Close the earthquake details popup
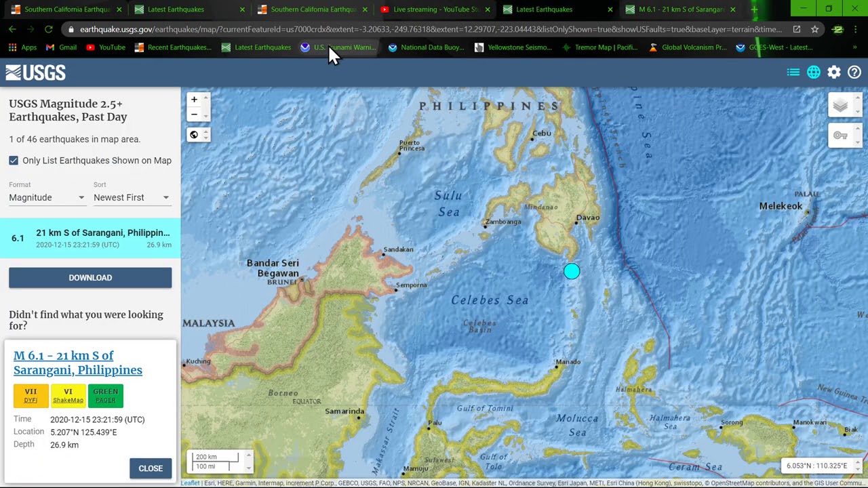 (x=151, y=468)
